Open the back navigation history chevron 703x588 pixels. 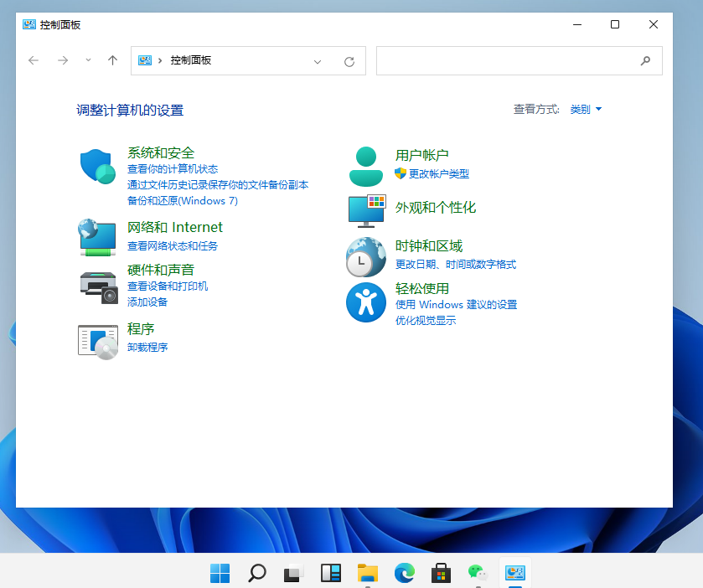[88, 60]
